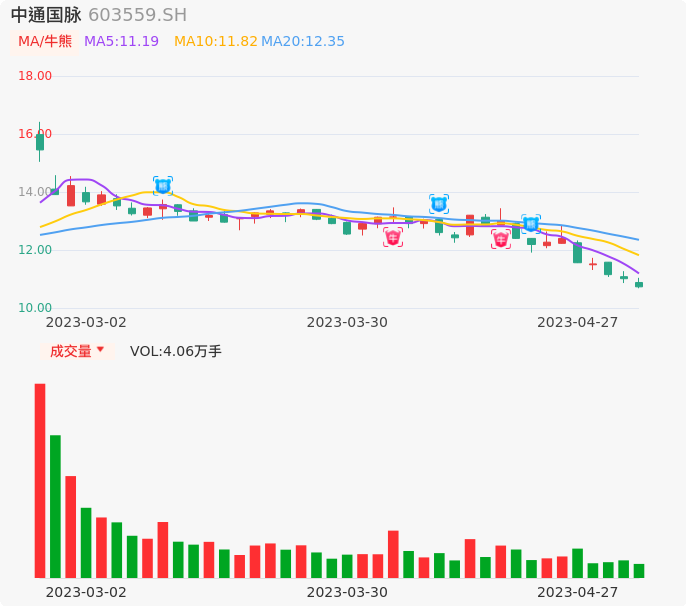Click the last green volume bar on the right
The width and height of the screenshot is (686, 606).
tap(639, 571)
